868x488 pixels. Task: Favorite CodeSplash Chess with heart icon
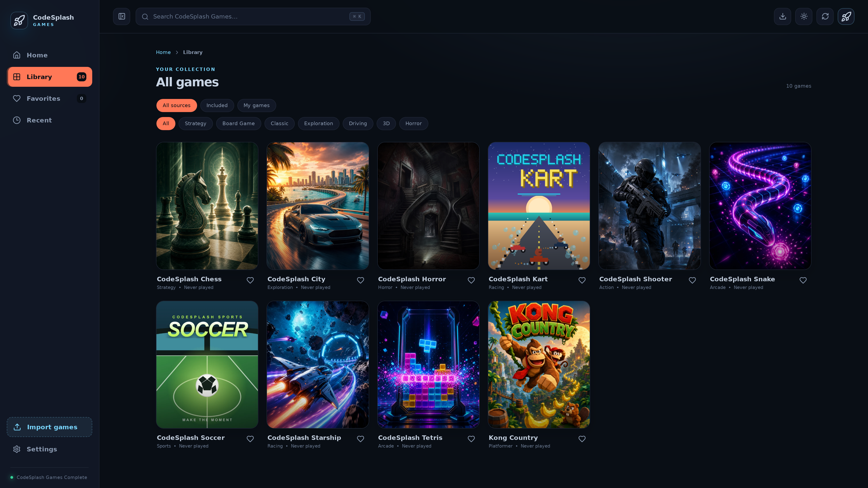click(250, 280)
